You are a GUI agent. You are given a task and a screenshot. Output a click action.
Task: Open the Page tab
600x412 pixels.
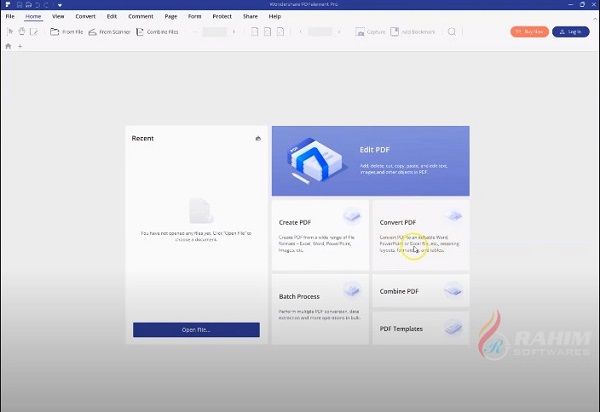pos(171,16)
